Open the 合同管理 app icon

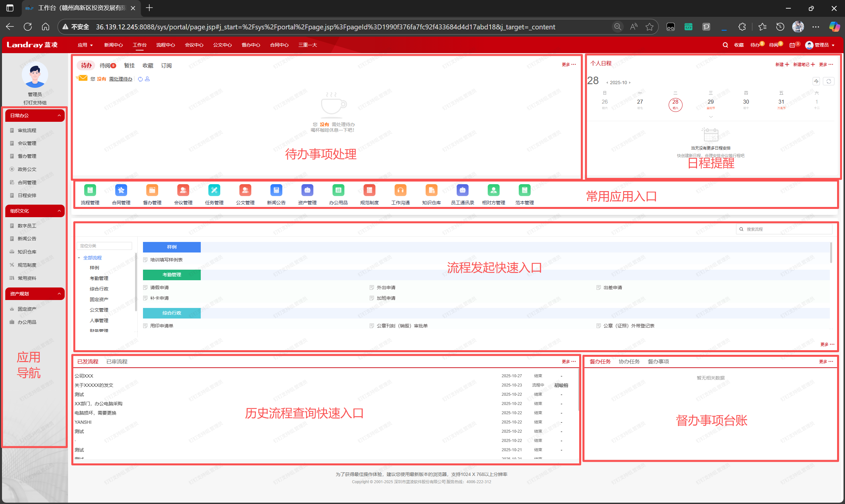point(121,190)
